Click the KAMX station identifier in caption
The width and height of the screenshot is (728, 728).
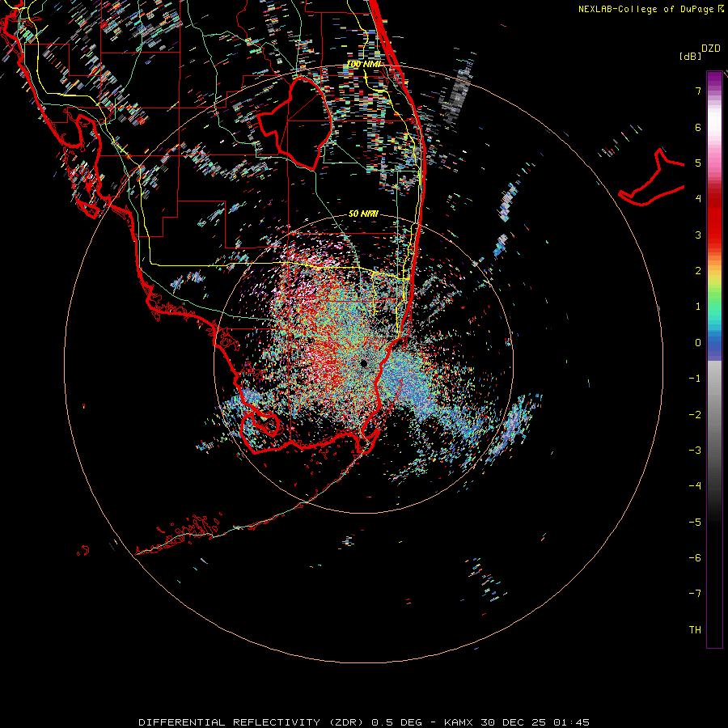(x=459, y=722)
